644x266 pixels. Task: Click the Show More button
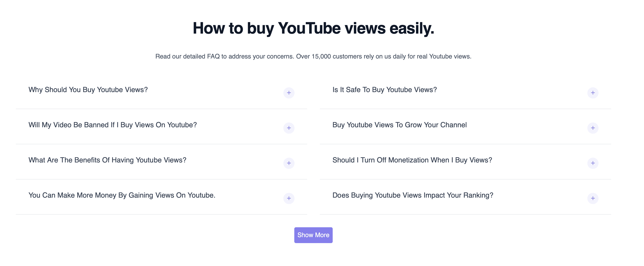[x=313, y=235]
